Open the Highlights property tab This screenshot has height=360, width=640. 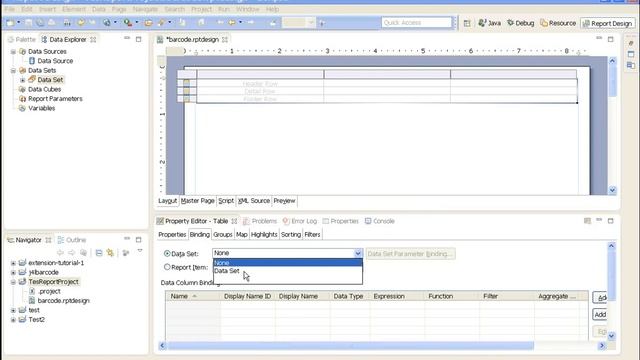264,235
